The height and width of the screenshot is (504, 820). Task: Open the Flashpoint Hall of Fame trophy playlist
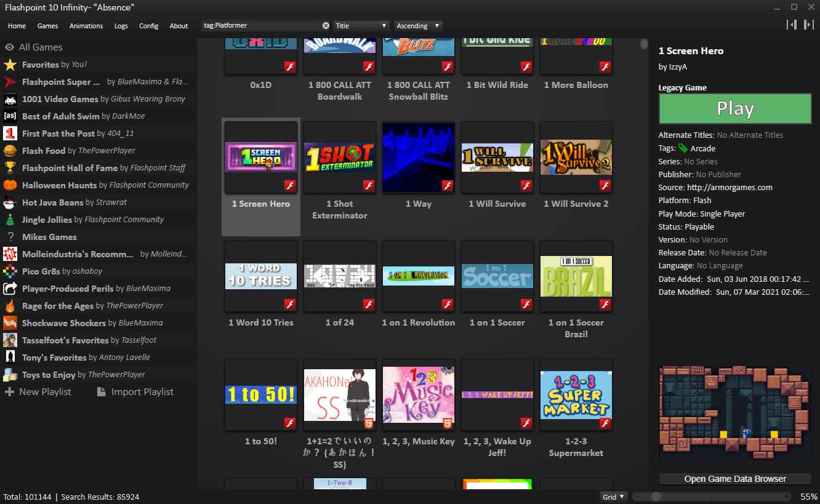click(x=10, y=168)
